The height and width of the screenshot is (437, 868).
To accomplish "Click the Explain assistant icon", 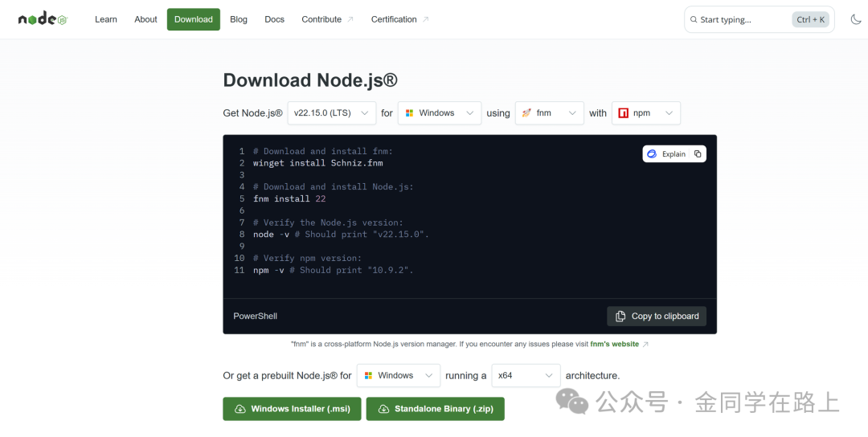I will pyautogui.click(x=652, y=153).
